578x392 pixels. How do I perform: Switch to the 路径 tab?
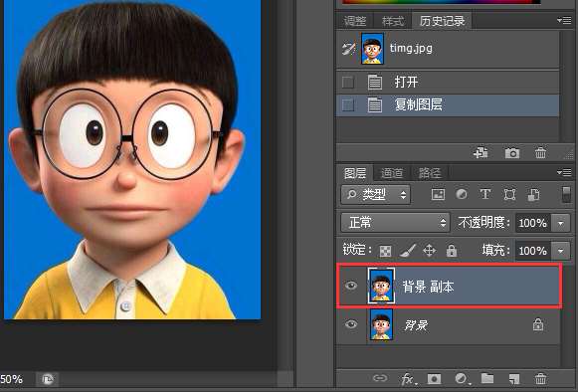tap(430, 173)
